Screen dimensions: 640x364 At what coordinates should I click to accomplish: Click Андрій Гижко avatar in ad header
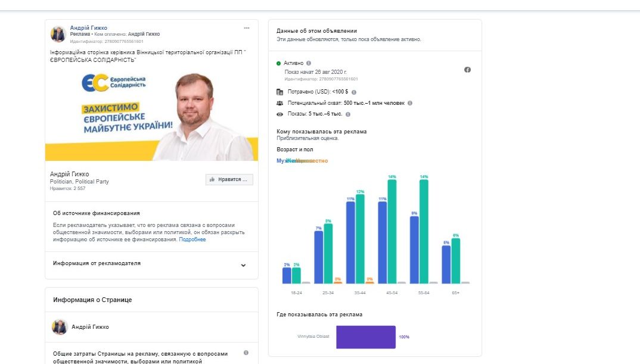coord(58,34)
